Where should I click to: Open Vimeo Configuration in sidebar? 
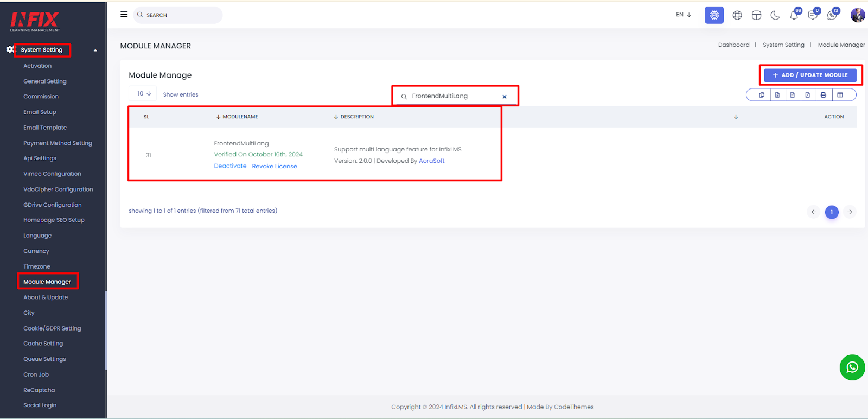click(52, 174)
